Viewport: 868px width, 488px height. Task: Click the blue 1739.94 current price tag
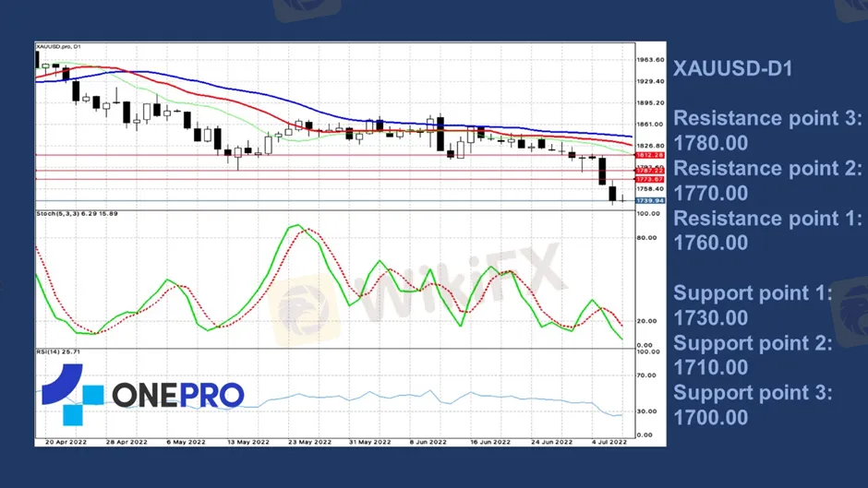tap(650, 200)
